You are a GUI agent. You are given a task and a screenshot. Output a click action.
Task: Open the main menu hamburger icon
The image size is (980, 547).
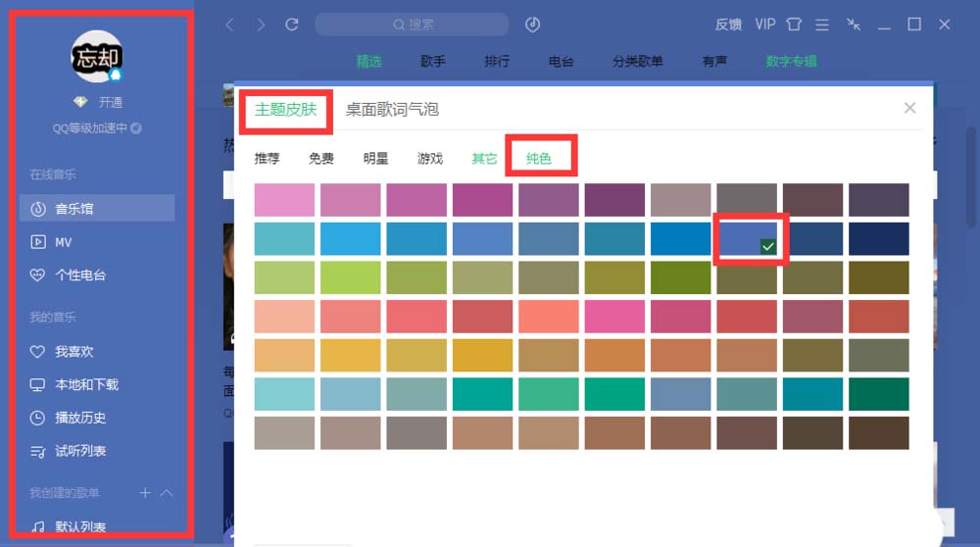point(822,25)
